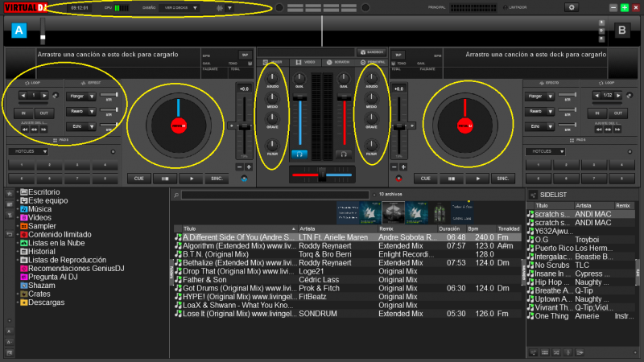Double loop size with deck A right arrow
Screen dimensions: 644x362
(44, 96)
